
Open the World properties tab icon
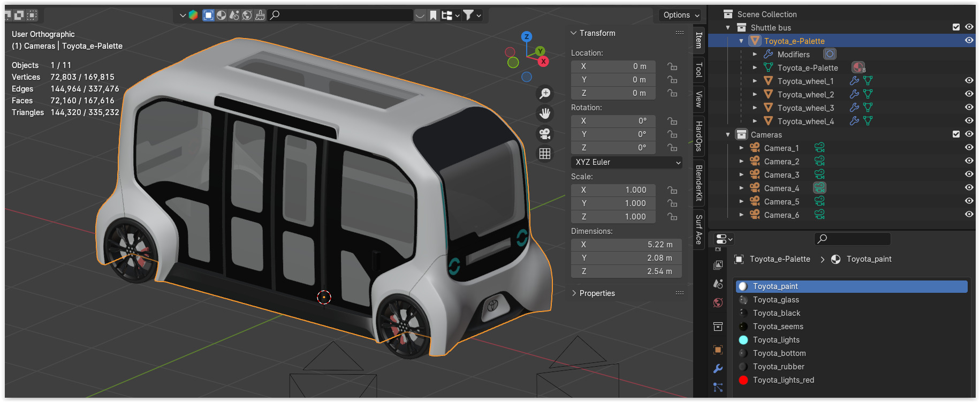(x=718, y=302)
